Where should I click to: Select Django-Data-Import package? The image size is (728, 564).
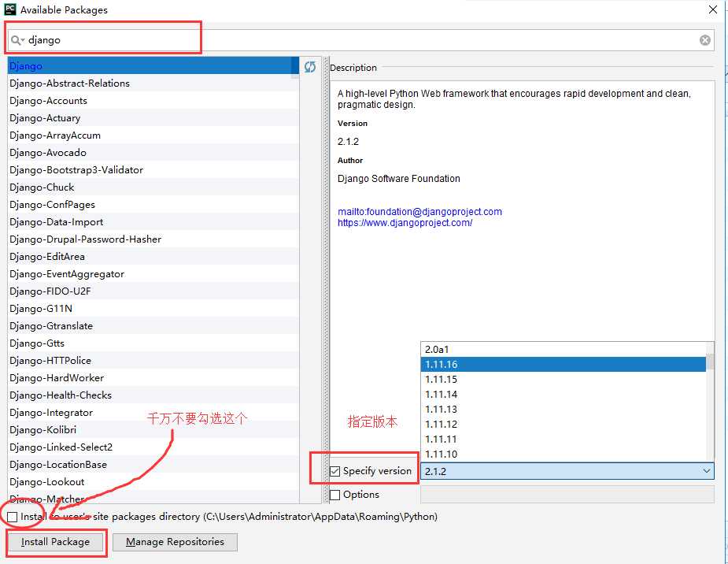(x=153, y=222)
